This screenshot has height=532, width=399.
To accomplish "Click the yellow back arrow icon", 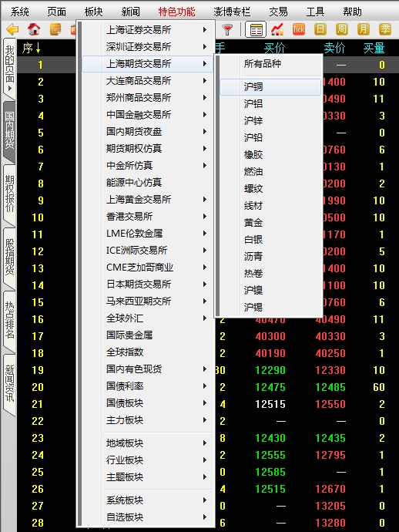I will [x=12, y=29].
